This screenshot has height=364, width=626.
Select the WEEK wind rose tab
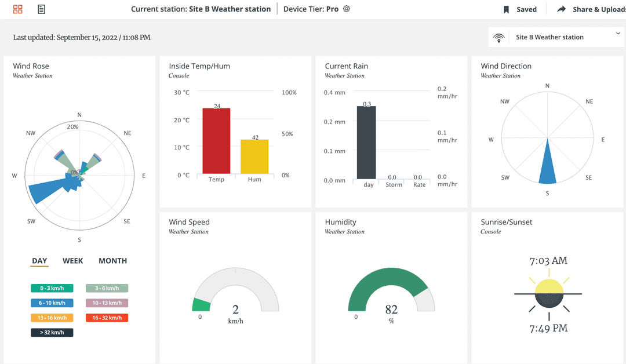click(x=73, y=261)
